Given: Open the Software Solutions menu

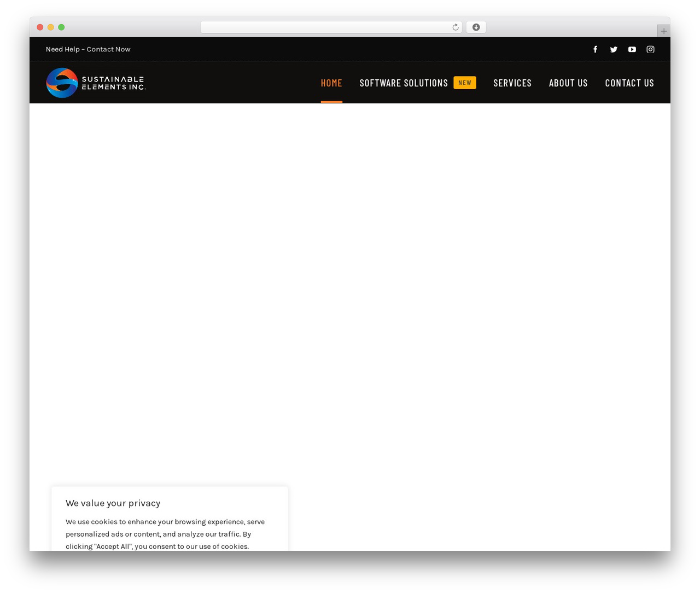Looking at the screenshot, I should point(404,83).
